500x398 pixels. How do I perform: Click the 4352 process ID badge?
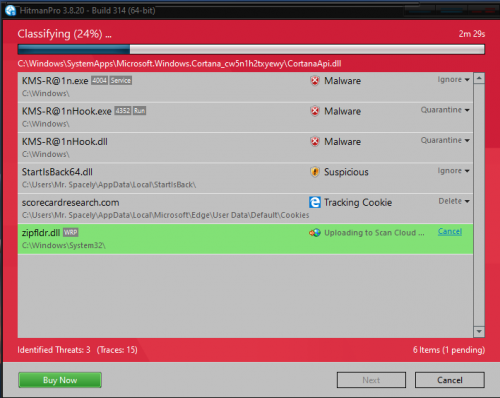coord(123,111)
